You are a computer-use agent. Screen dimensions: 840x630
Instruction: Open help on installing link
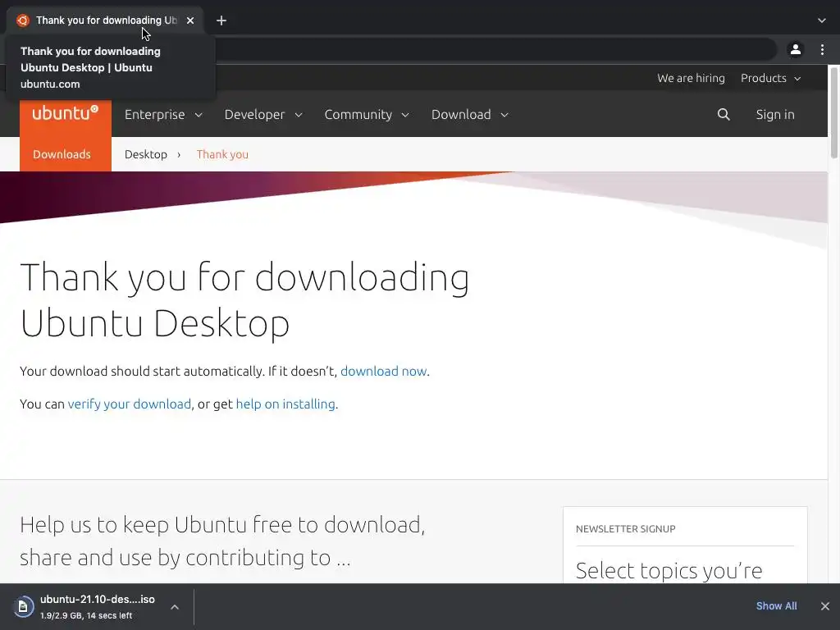(x=285, y=404)
